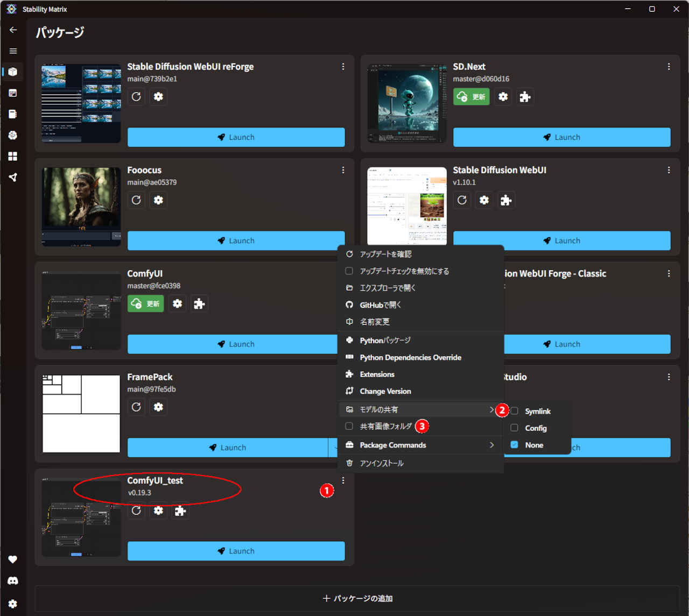
Task: Open extensions puzzle for Stable Diffusion WebUI v1.10.1
Action: [x=506, y=200]
